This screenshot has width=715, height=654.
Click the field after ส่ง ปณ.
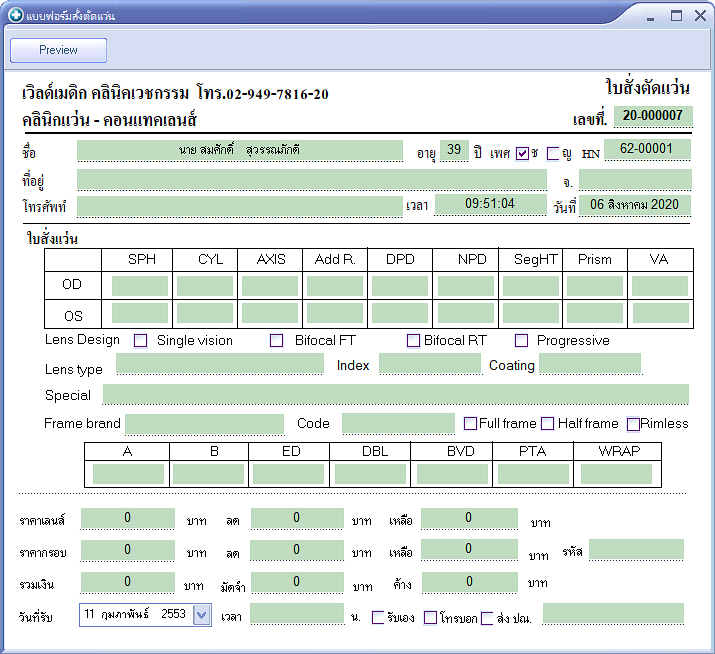[613, 613]
